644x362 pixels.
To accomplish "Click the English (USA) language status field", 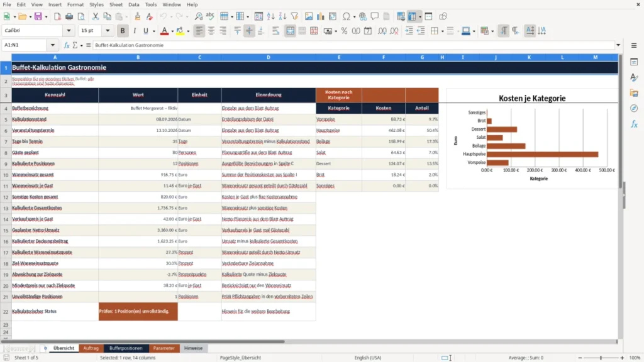I will [367, 358].
